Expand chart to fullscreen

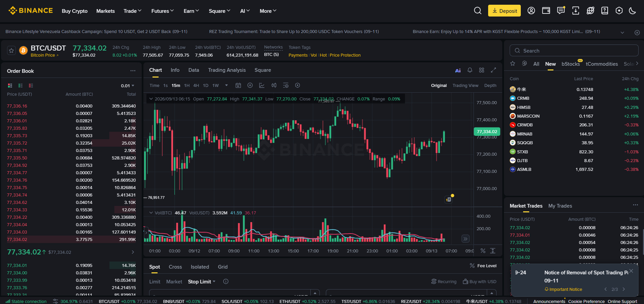pos(494,70)
